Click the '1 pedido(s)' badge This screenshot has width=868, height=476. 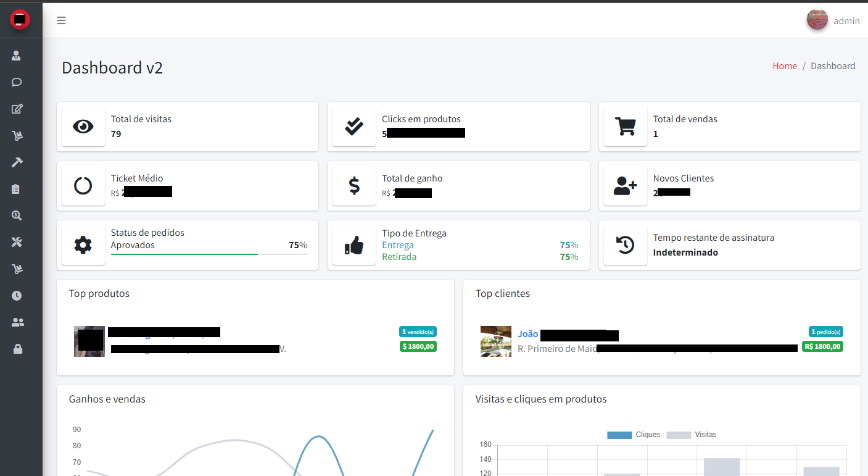tap(826, 332)
